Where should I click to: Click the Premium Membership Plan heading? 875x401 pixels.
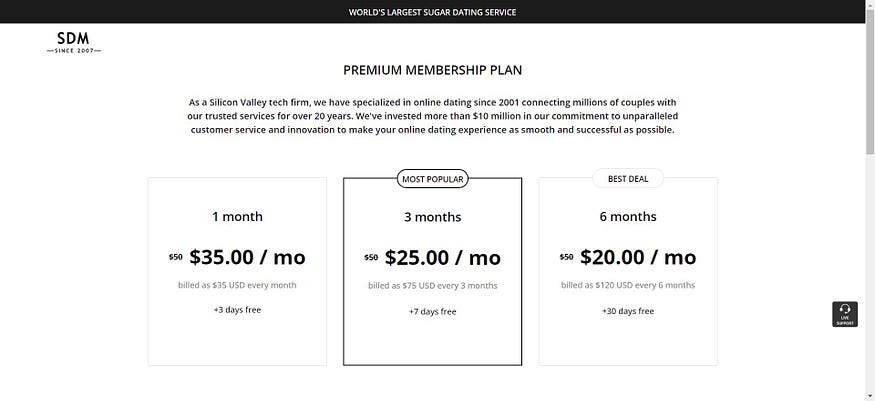[432, 70]
